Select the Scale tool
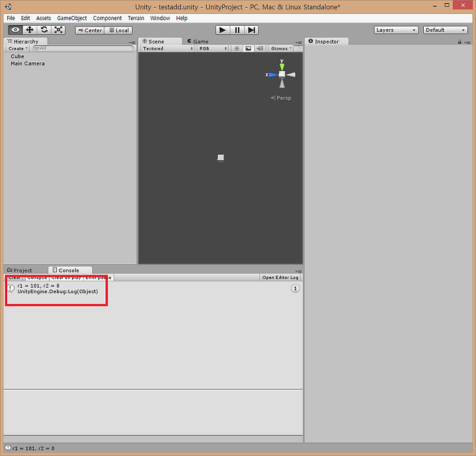The width and height of the screenshot is (476, 456). [58, 30]
